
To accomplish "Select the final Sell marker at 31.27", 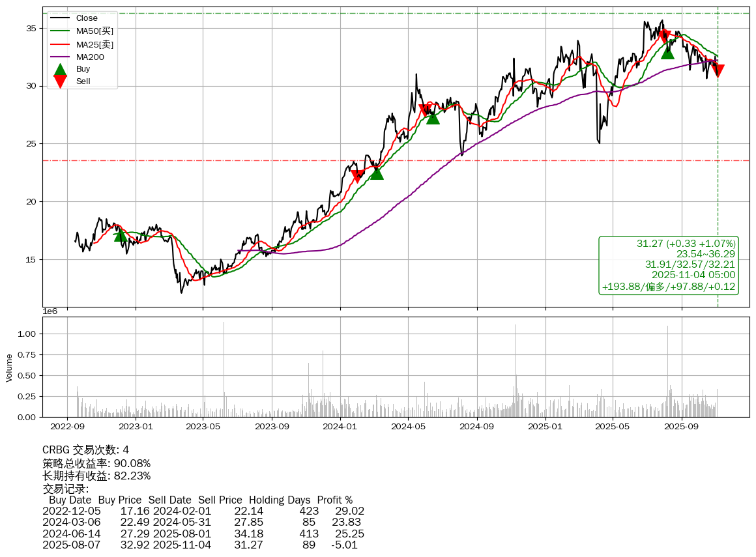I will pyautogui.click(x=718, y=70).
